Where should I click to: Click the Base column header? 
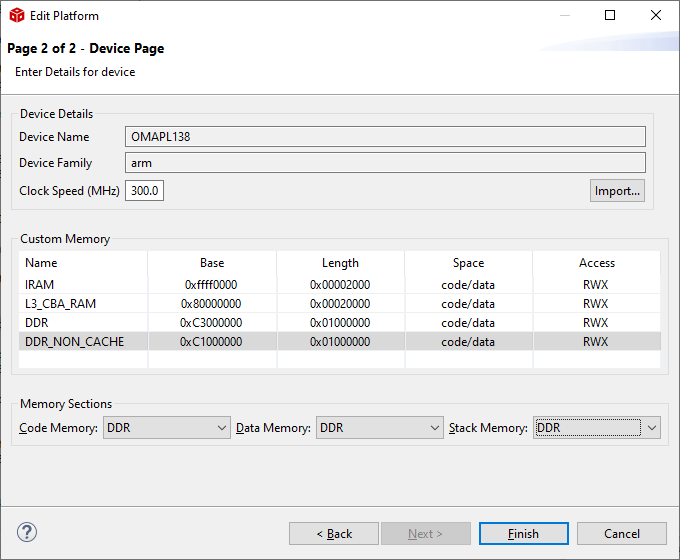pos(212,263)
